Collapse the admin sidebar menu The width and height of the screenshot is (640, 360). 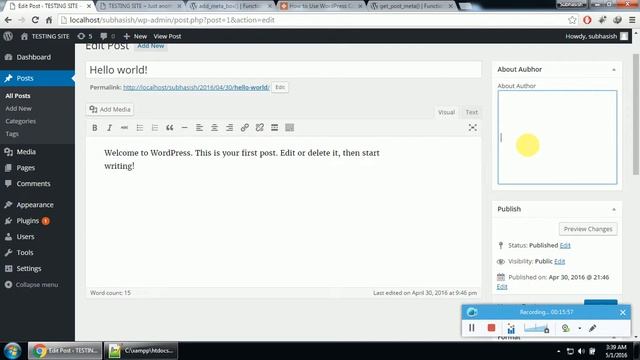(31, 285)
